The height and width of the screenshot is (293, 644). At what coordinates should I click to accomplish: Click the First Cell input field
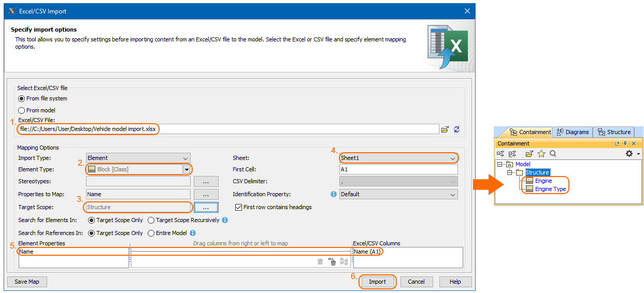pyautogui.click(x=398, y=170)
